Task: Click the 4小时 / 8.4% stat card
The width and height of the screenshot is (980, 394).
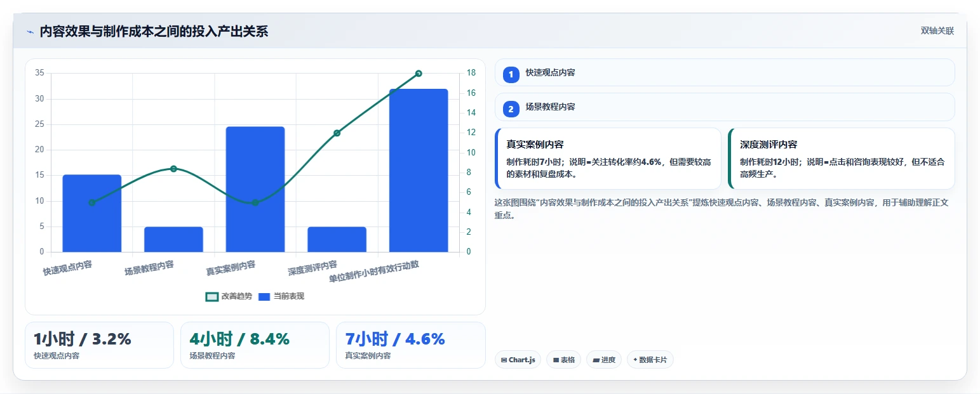Action: coord(255,345)
